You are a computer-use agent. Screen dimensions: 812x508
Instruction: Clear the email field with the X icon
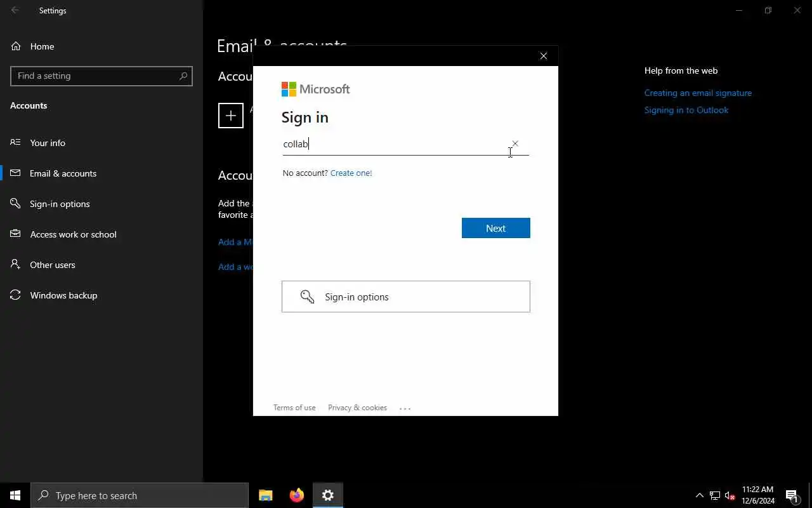point(515,144)
